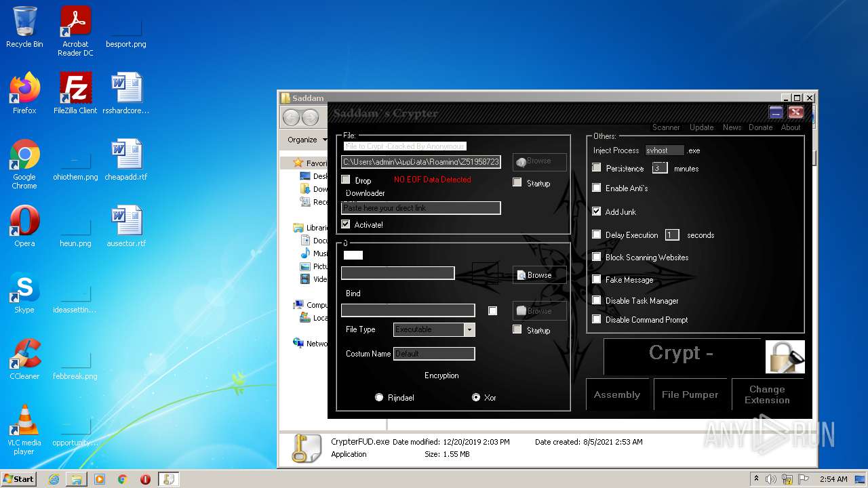This screenshot has width=868, height=488.
Task: Select Favorites star in Explorer sidebar
Action: pos(298,163)
